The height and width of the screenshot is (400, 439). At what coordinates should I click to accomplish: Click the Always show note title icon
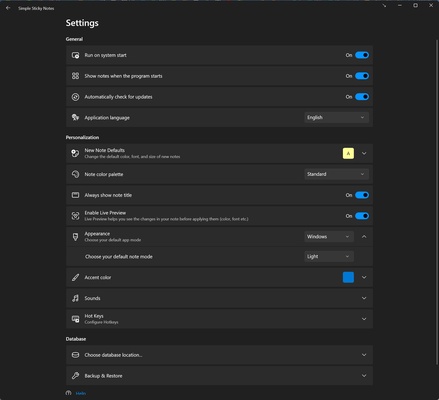click(x=76, y=195)
